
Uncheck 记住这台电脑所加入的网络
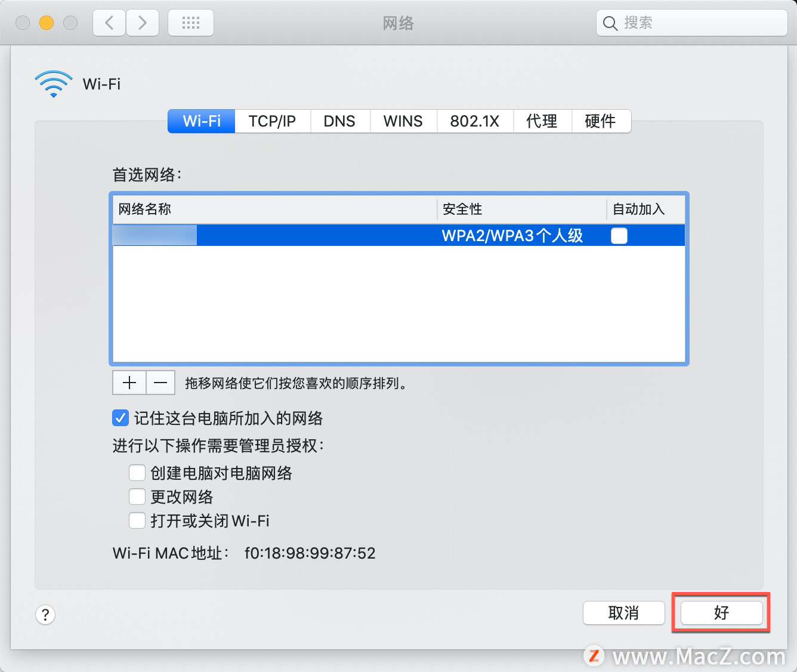click(x=120, y=418)
